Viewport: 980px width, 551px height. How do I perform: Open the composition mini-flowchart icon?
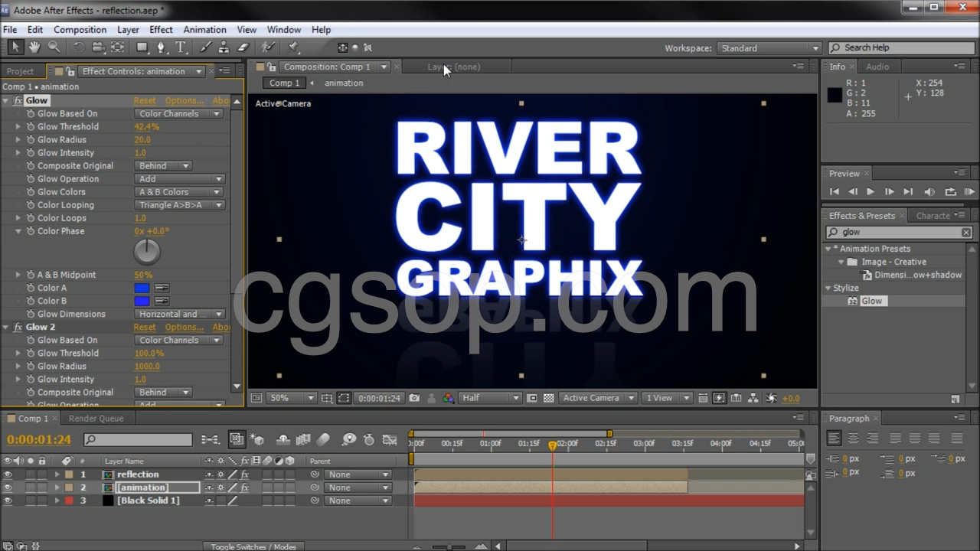tap(211, 439)
